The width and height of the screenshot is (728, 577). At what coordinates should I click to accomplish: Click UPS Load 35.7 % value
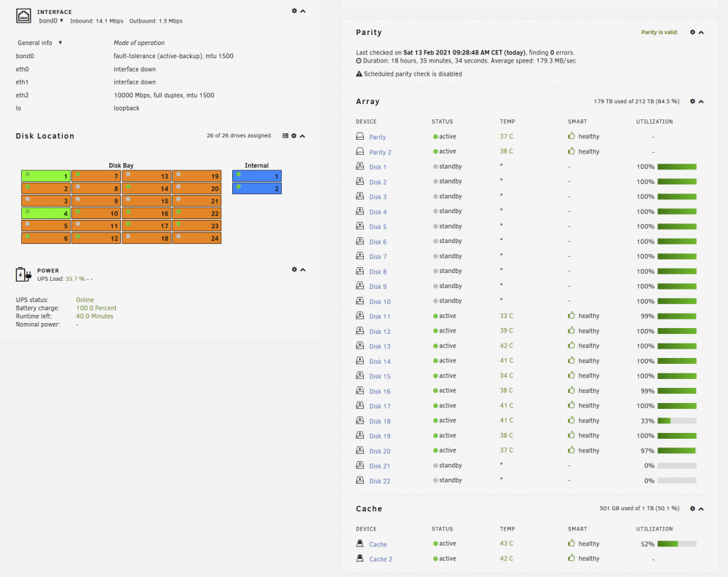[x=75, y=279]
